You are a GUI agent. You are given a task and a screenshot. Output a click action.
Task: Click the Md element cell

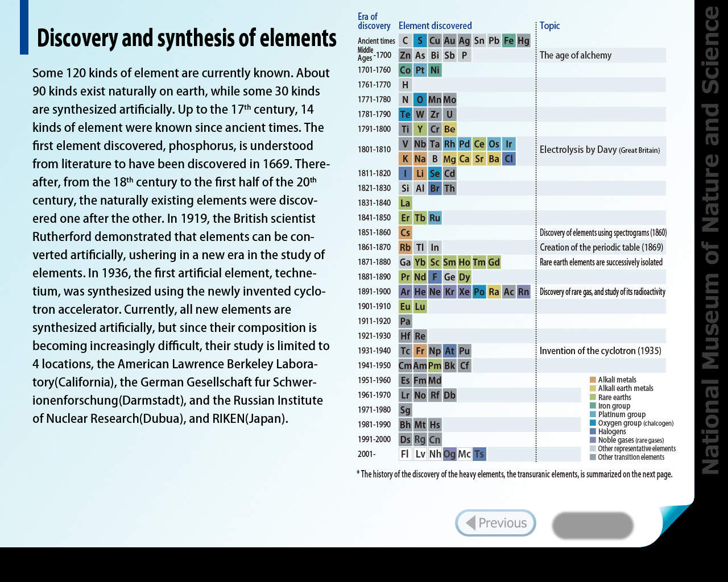coord(435,380)
